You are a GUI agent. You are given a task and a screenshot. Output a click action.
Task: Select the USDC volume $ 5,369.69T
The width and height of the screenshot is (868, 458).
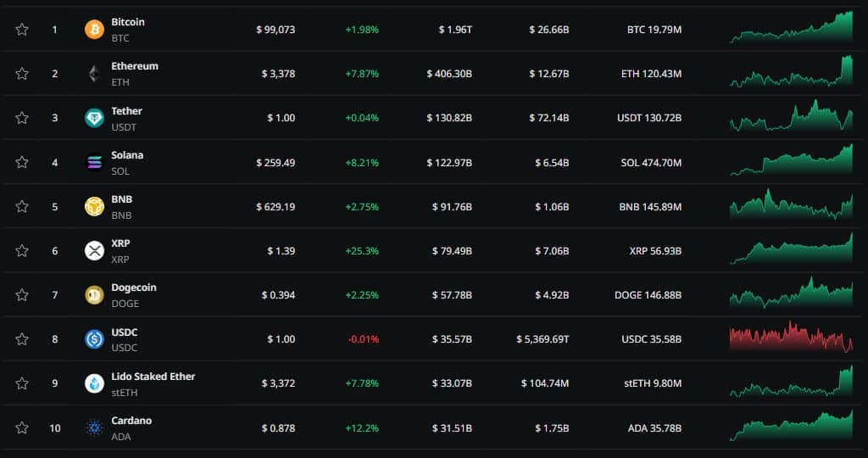click(542, 339)
